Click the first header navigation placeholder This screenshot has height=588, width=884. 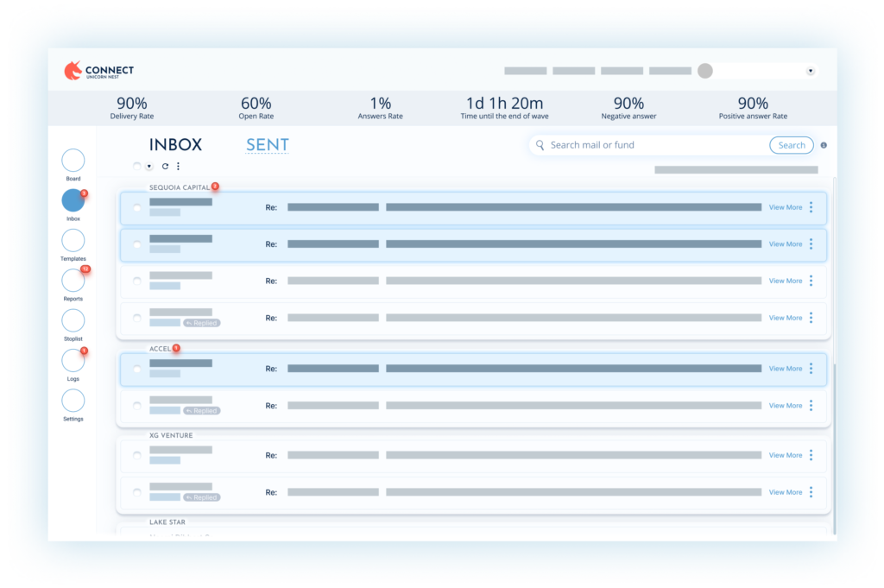[x=526, y=71]
